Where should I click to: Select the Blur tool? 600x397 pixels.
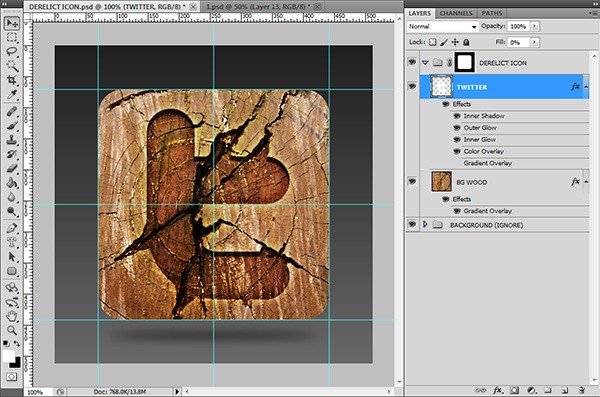[x=12, y=197]
